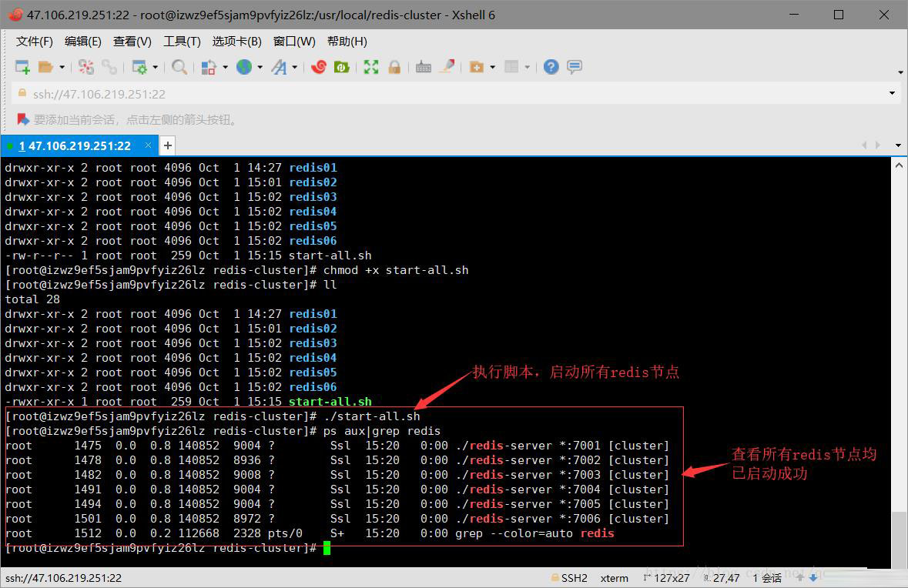Screen dimensions: 908x588
Task: Maximize the Xshell 6 window
Action: click(x=839, y=15)
